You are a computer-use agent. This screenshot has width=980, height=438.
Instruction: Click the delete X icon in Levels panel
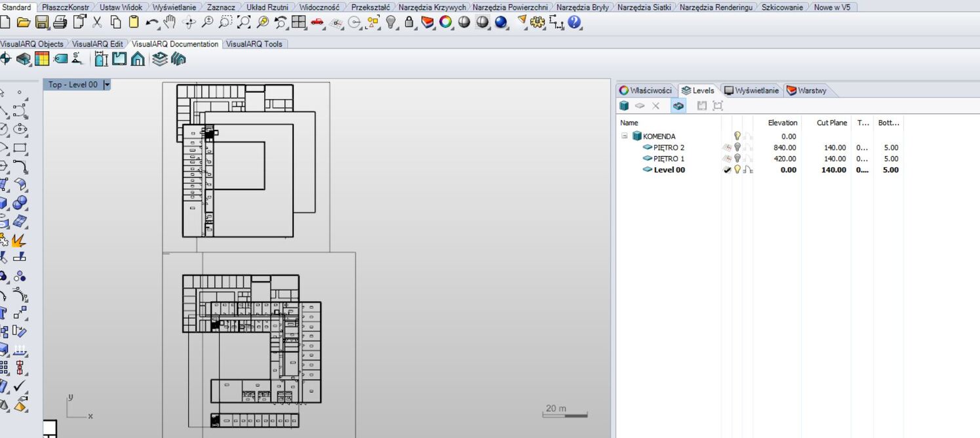pos(656,106)
